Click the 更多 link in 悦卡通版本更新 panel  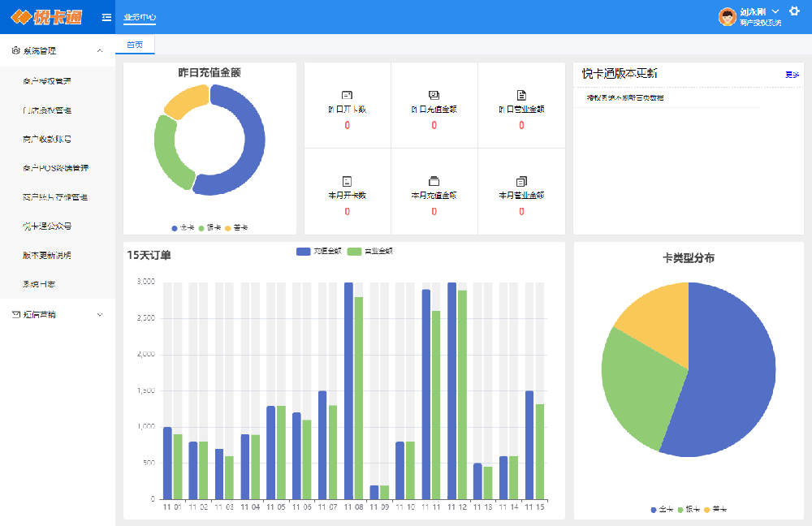[x=792, y=75]
